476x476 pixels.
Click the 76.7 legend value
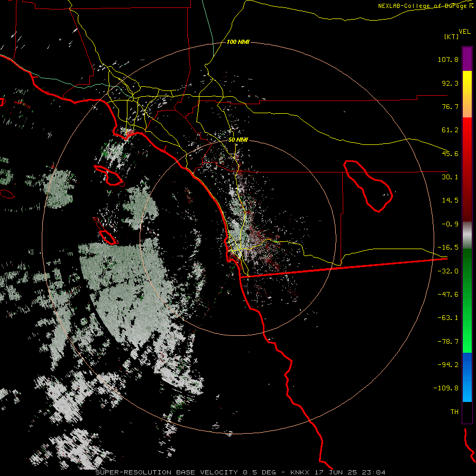pyautogui.click(x=450, y=106)
